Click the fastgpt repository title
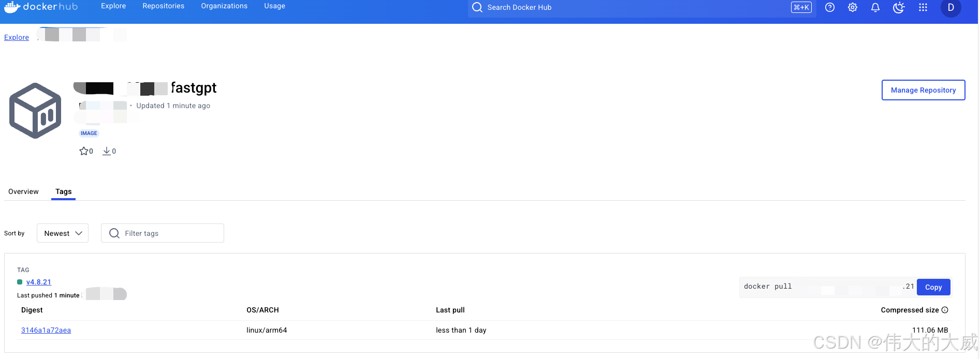The width and height of the screenshot is (980, 359). tap(194, 88)
